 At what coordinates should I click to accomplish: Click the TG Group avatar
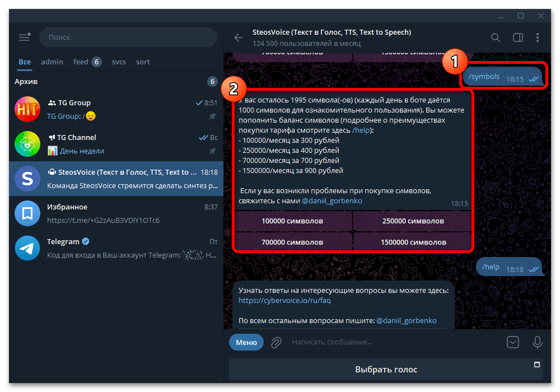[x=27, y=109]
